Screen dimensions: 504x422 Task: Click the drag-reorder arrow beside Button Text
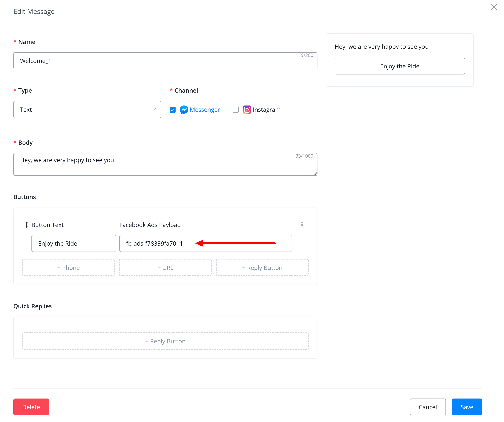pos(27,225)
